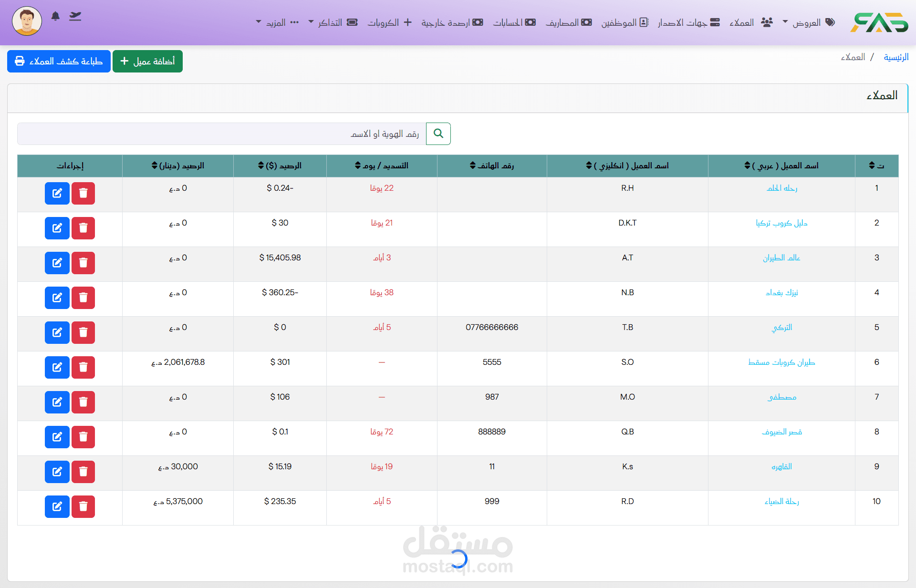The image size is (916, 588).
Task: Click the airplane departure icon
Action: coord(75,16)
